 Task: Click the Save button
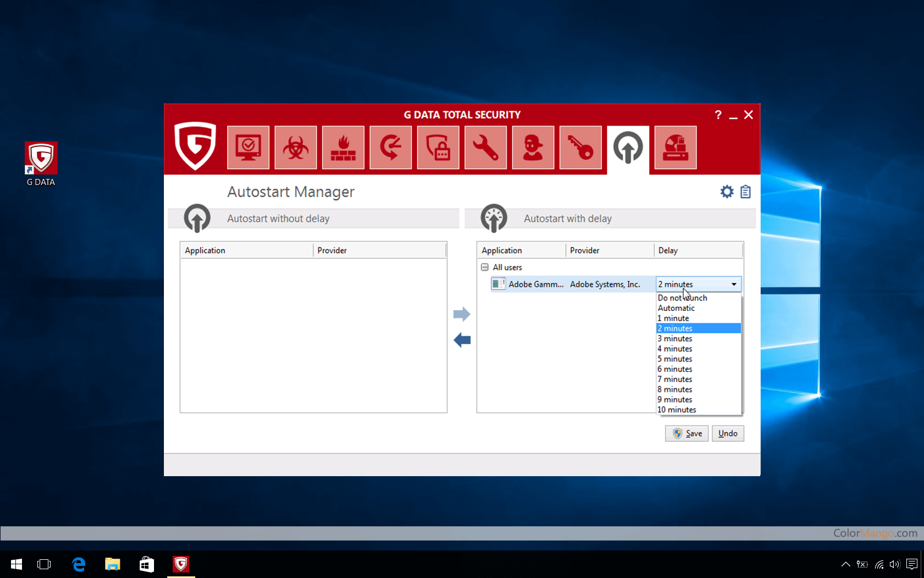[x=686, y=433]
